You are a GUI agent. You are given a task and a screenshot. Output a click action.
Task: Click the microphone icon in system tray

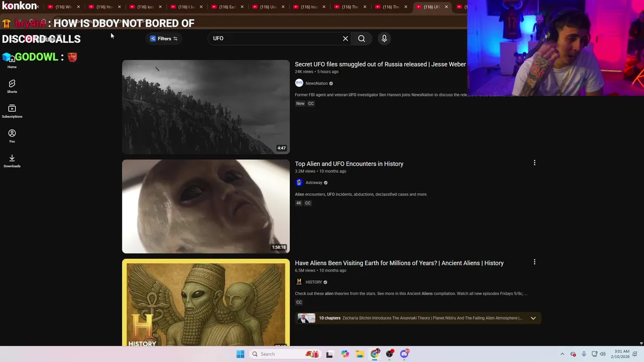[584, 354]
